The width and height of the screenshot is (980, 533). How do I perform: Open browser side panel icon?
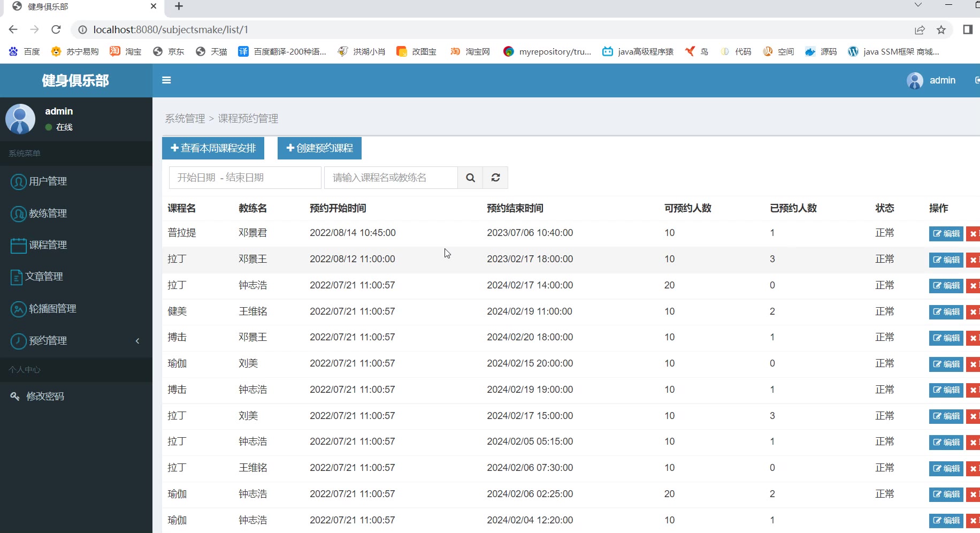click(967, 29)
